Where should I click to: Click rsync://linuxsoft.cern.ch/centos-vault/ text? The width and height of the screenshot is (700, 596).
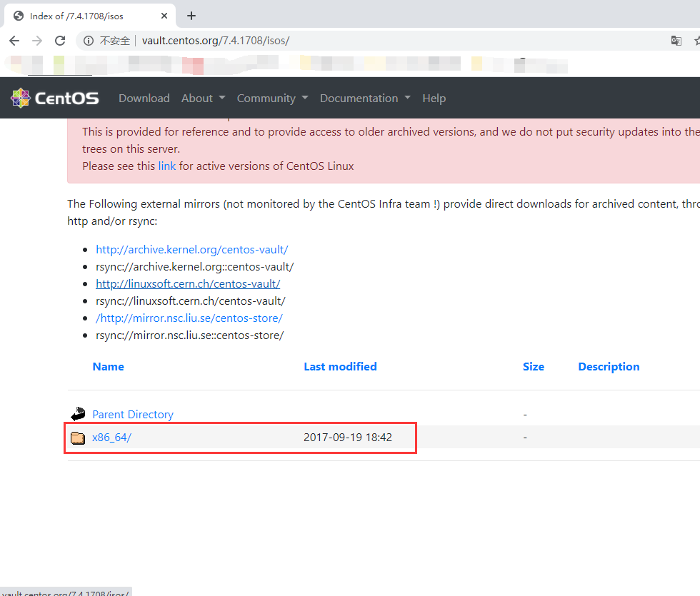[191, 301]
